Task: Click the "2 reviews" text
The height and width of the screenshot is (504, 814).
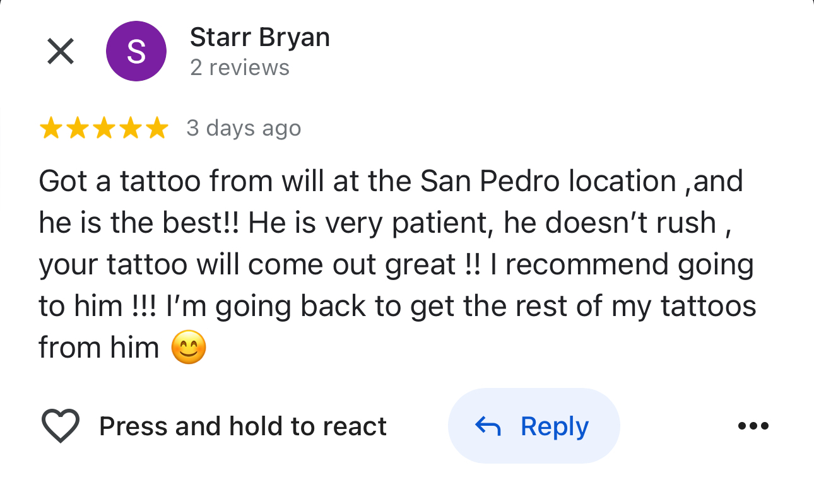Action: coord(240,67)
